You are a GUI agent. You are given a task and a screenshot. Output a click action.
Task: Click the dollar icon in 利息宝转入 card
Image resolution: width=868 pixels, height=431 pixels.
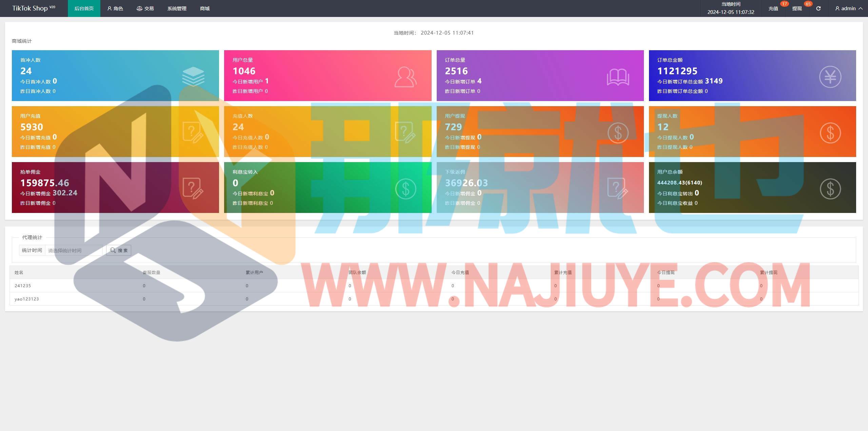click(406, 189)
